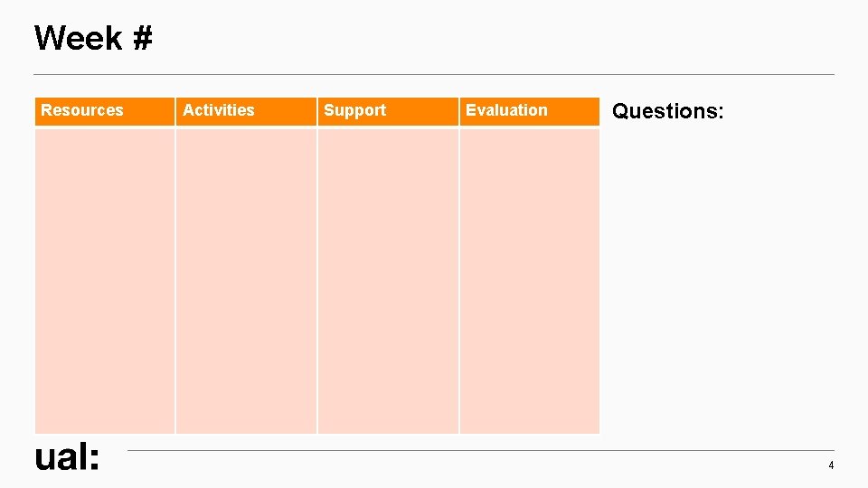Click the Questions: heading text
The image size is (868, 488).
667,111
